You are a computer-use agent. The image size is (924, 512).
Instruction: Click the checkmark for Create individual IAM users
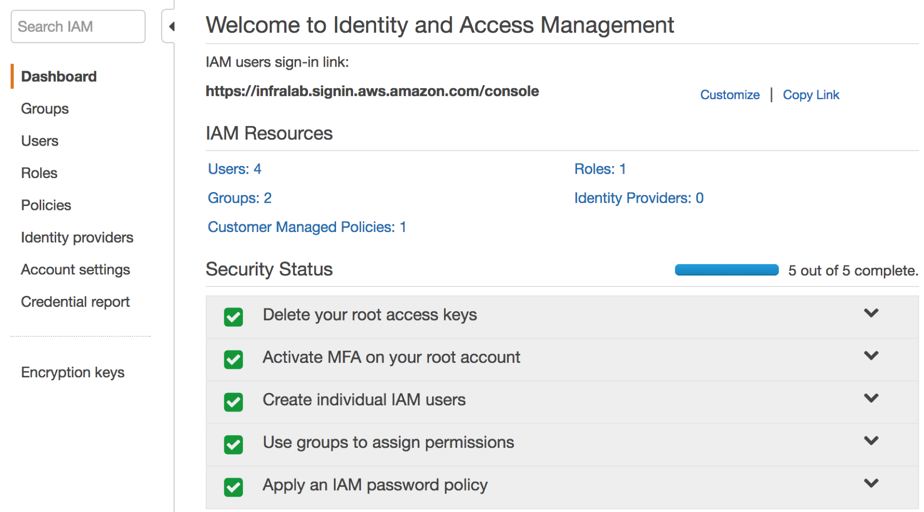[x=233, y=402]
